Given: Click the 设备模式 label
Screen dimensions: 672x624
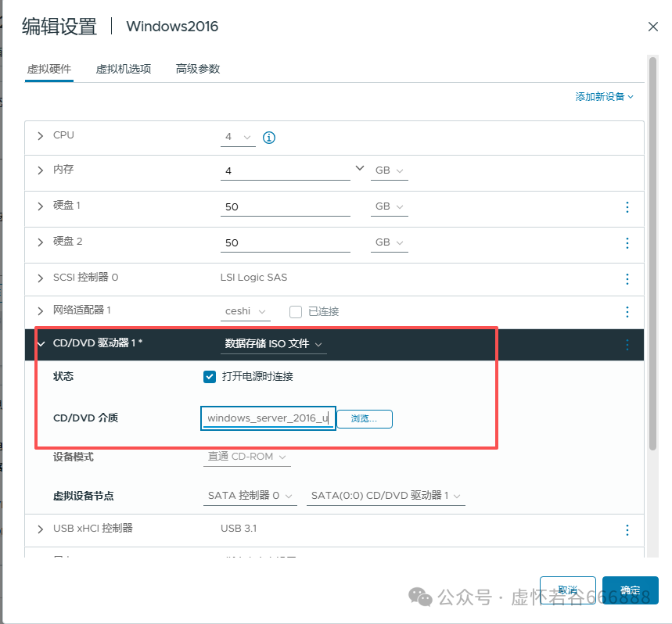Looking at the screenshot, I should pyautogui.click(x=73, y=457).
